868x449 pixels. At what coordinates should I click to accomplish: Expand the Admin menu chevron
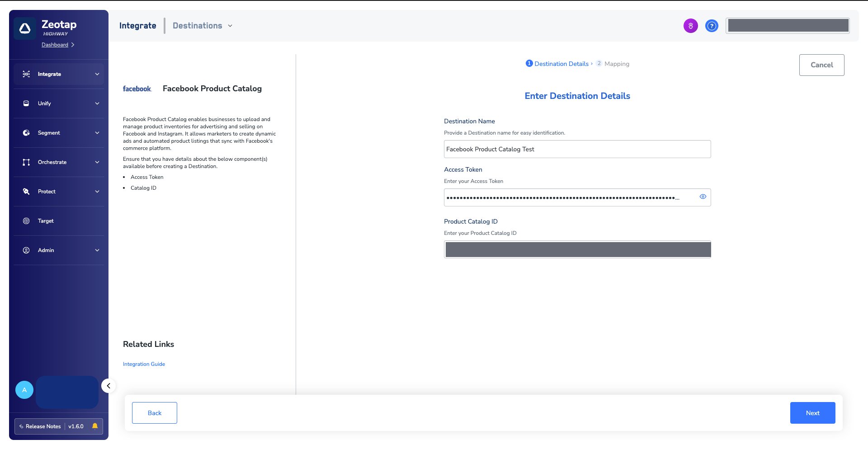[x=97, y=250]
